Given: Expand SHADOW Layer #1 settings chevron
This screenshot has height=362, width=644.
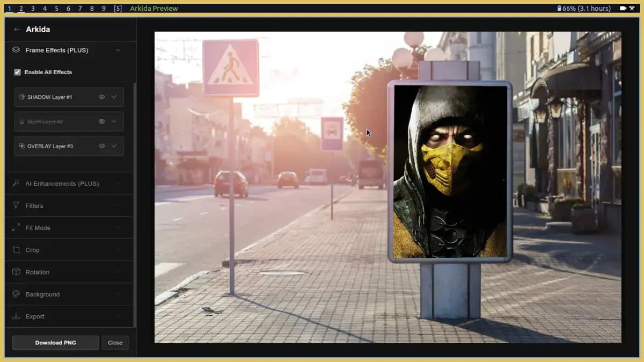Looking at the screenshot, I should click(114, 97).
